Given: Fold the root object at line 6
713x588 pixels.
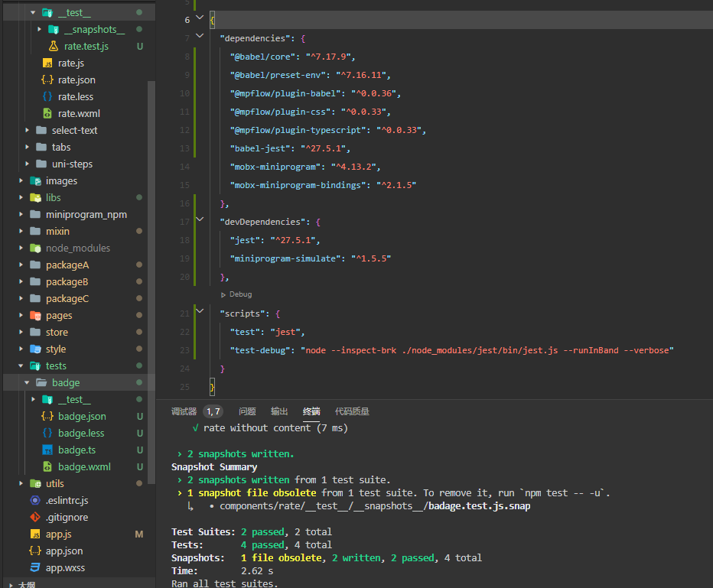Looking at the screenshot, I should (x=200, y=18).
